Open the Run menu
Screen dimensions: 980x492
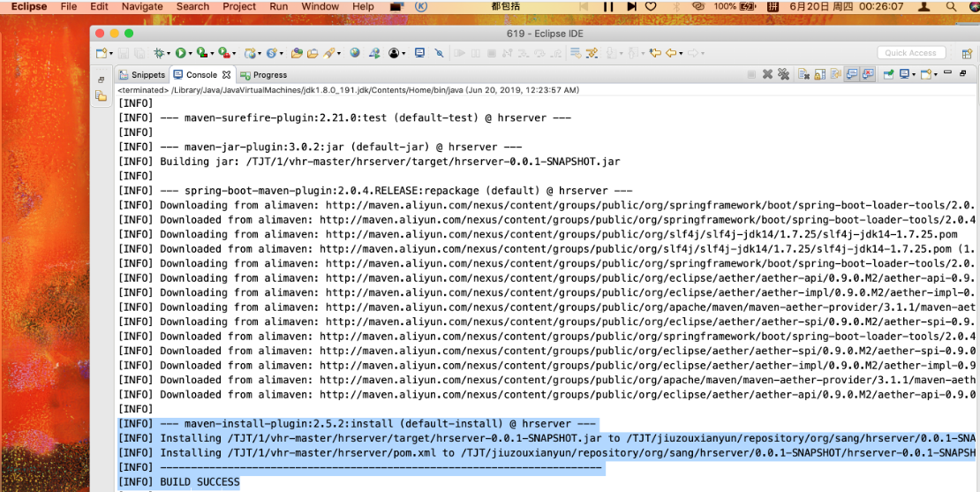coord(279,6)
